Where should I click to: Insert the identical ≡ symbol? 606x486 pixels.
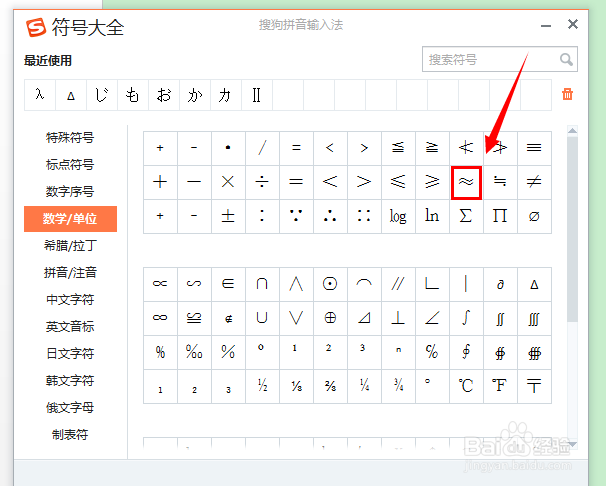(x=534, y=148)
